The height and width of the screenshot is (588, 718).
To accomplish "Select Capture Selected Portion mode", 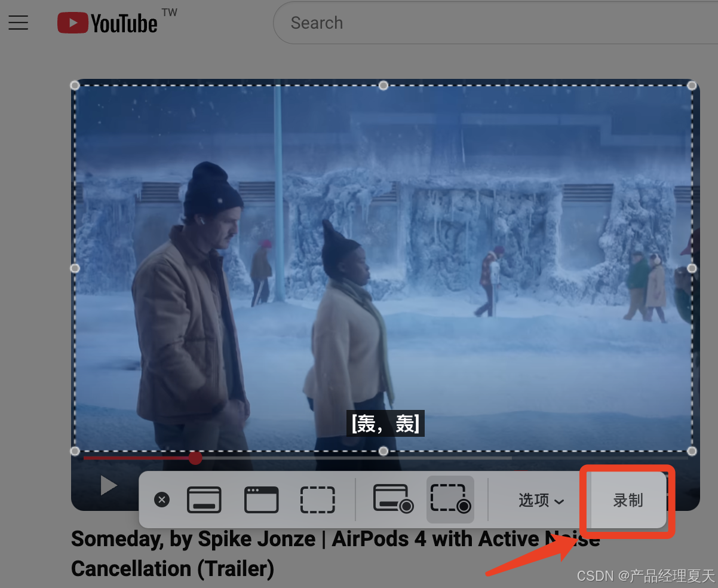I will pyautogui.click(x=318, y=500).
